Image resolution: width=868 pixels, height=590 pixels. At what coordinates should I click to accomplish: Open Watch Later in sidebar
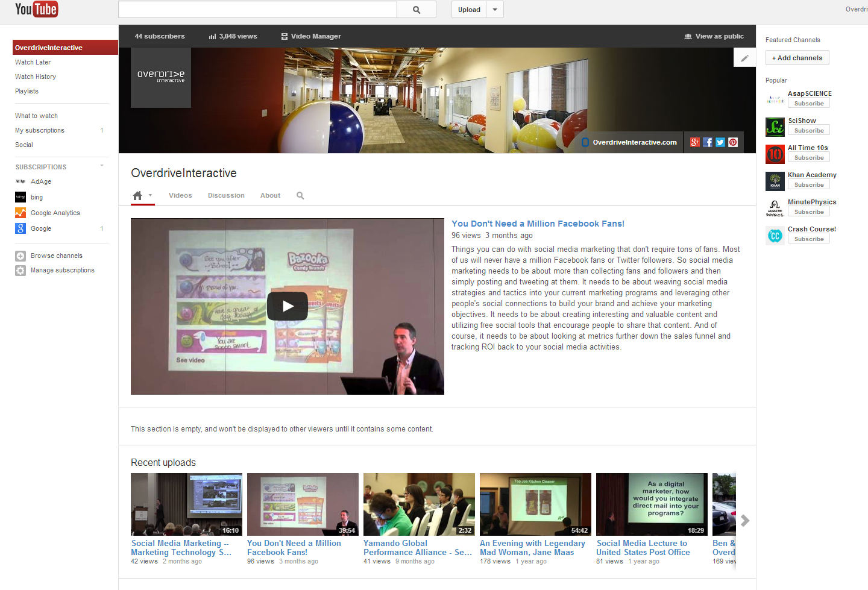pyautogui.click(x=33, y=62)
